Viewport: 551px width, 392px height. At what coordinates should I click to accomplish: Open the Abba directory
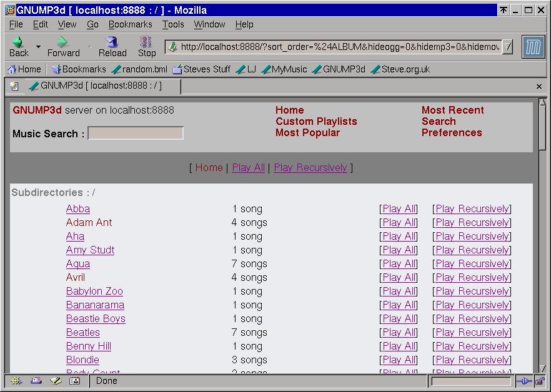(x=78, y=208)
